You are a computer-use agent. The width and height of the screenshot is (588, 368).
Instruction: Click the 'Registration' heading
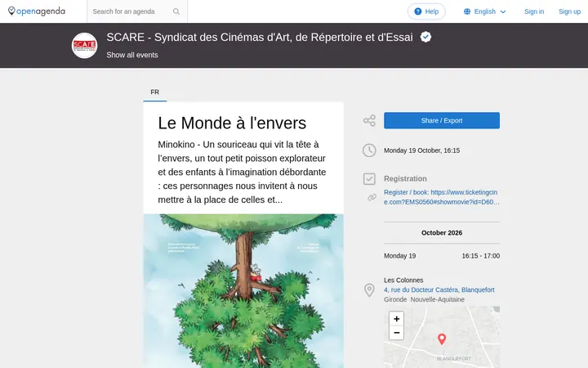point(405,179)
